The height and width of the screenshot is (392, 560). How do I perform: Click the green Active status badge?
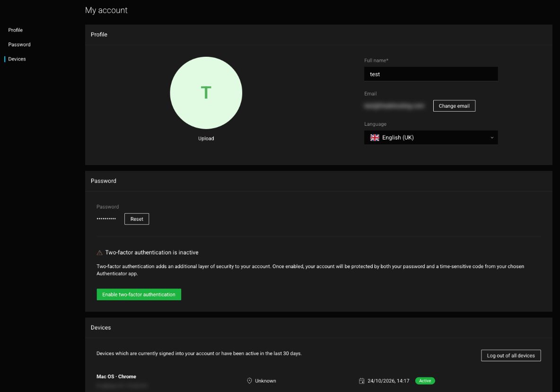(425, 381)
